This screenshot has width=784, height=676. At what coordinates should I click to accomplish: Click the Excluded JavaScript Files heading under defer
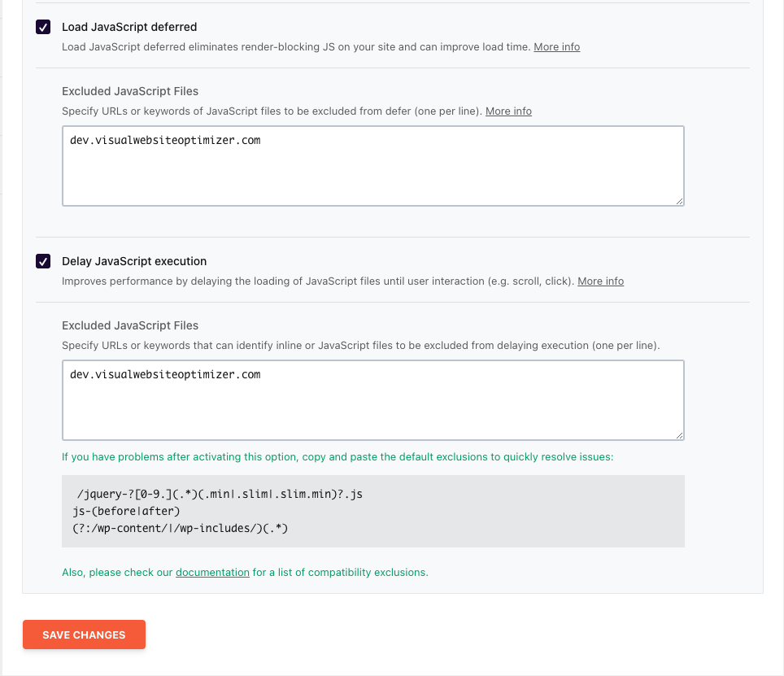[130, 91]
